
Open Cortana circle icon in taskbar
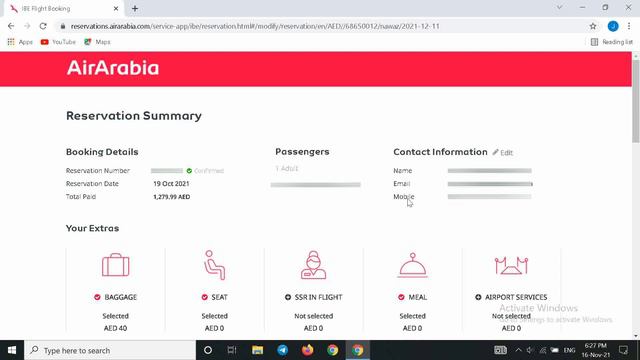(x=208, y=350)
